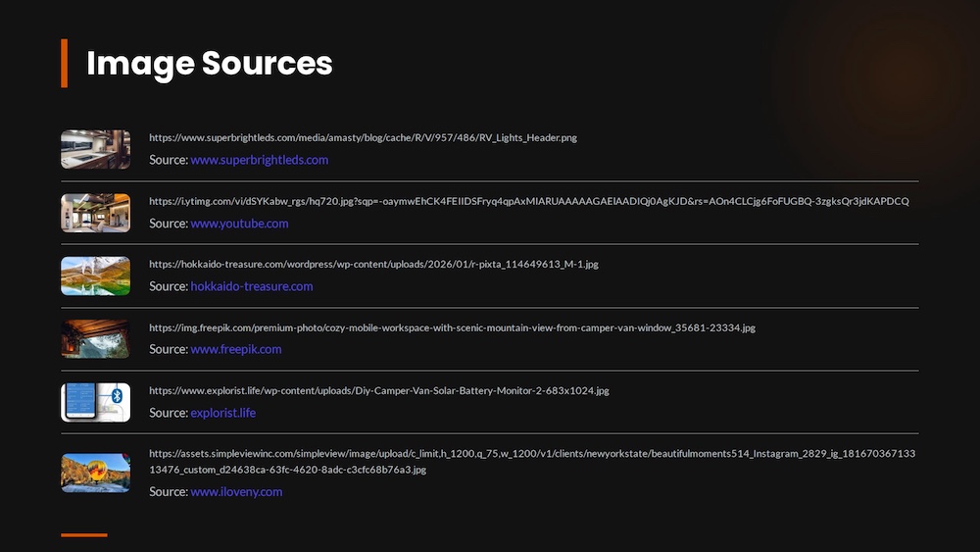Click the RV lights thumbnail for superbrightleds
The image size is (980, 552).
click(x=95, y=149)
